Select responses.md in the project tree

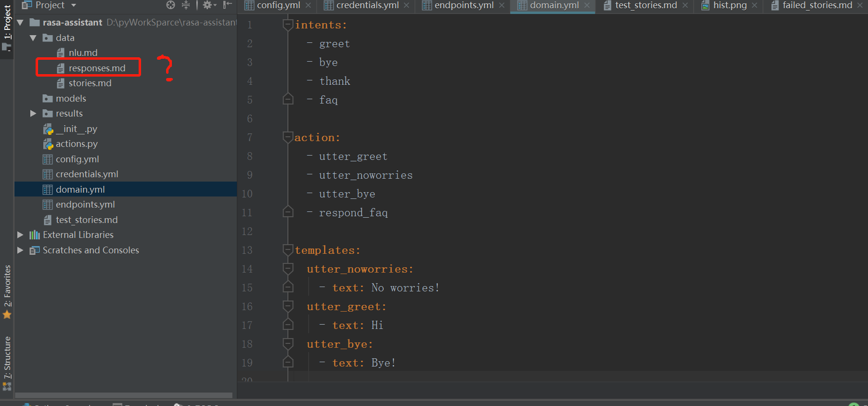click(x=96, y=68)
